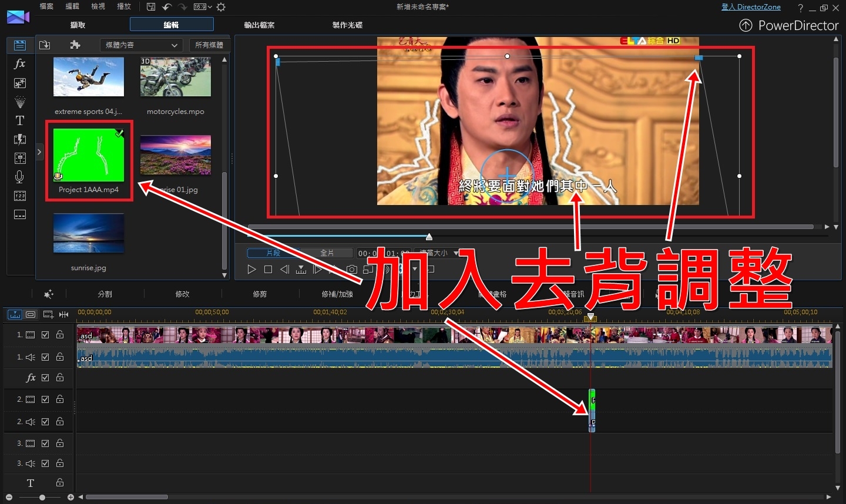Toggle video track 3 enable checkbox
Image resolution: width=846 pixels, height=504 pixels.
[45, 443]
